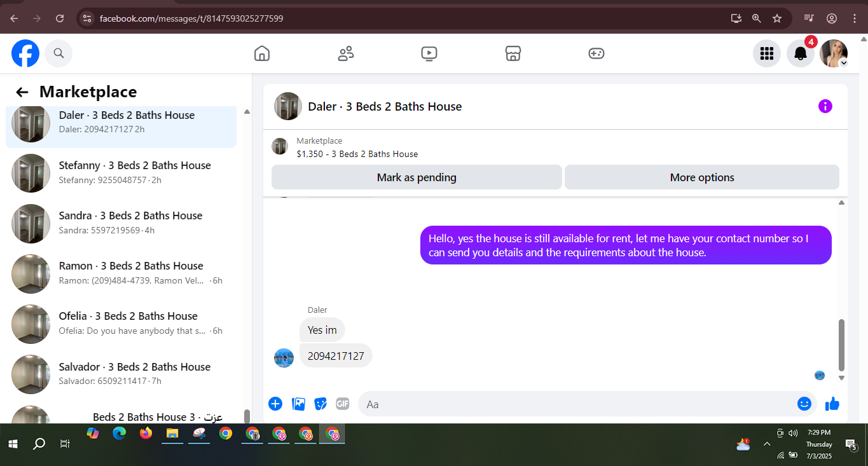Click chat scrollbar down arrow

(841, 378)
